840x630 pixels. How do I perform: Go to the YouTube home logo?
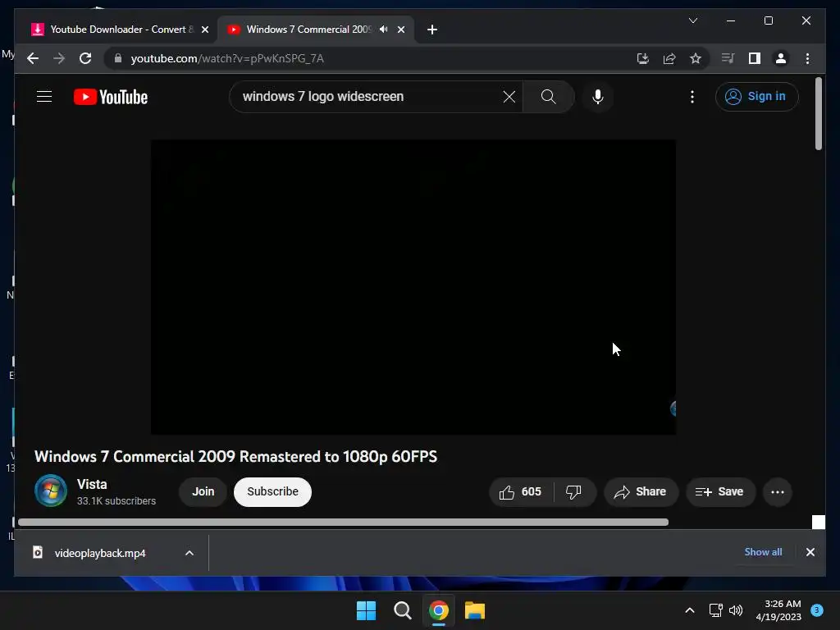coord(111,97)
